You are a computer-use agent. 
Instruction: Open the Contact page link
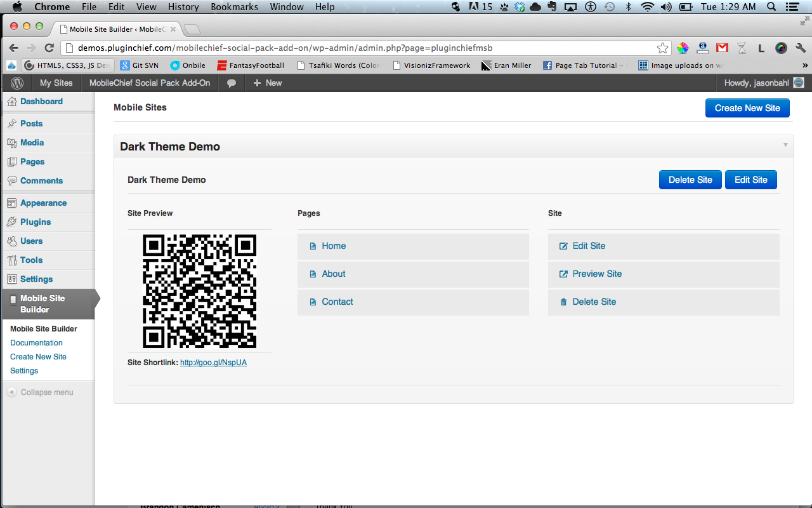[x=337, y=302]
